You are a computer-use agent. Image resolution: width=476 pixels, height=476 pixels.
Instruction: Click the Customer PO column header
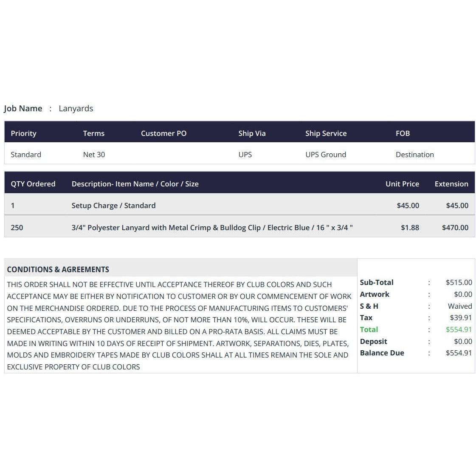163,133
